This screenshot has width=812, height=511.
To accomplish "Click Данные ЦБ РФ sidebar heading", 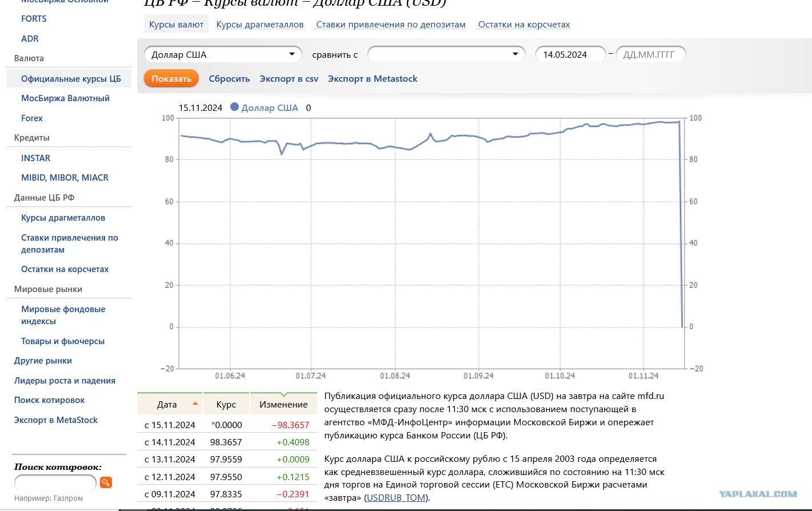I will point(44,198).
